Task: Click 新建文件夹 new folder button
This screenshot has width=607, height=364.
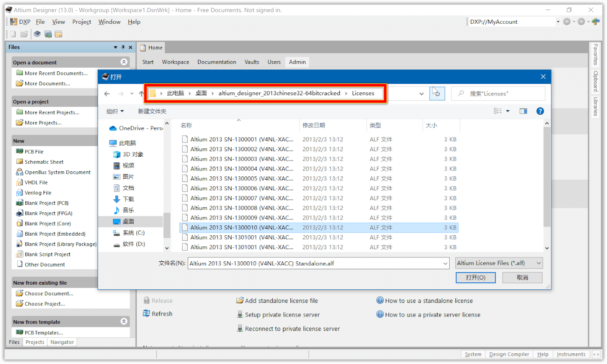Action: [x=152, y=111]
